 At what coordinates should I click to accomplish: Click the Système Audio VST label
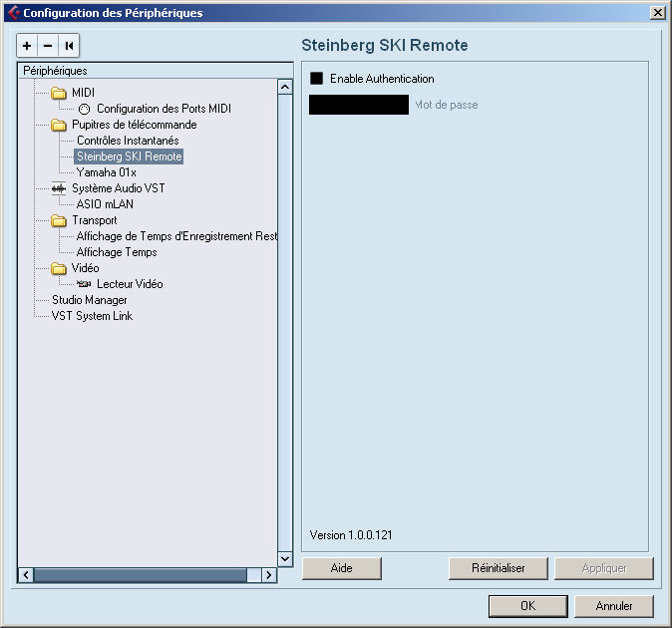click(119, 188)
